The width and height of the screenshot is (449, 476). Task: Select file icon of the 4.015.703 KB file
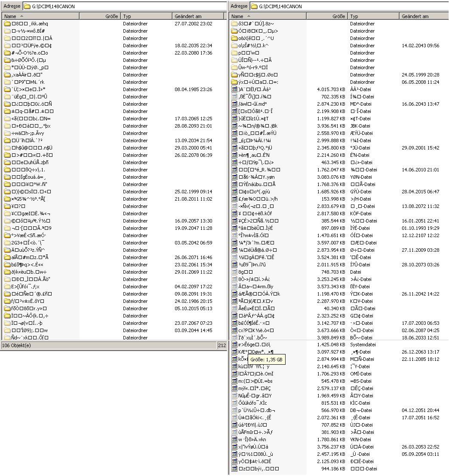[x=234, y=89]
